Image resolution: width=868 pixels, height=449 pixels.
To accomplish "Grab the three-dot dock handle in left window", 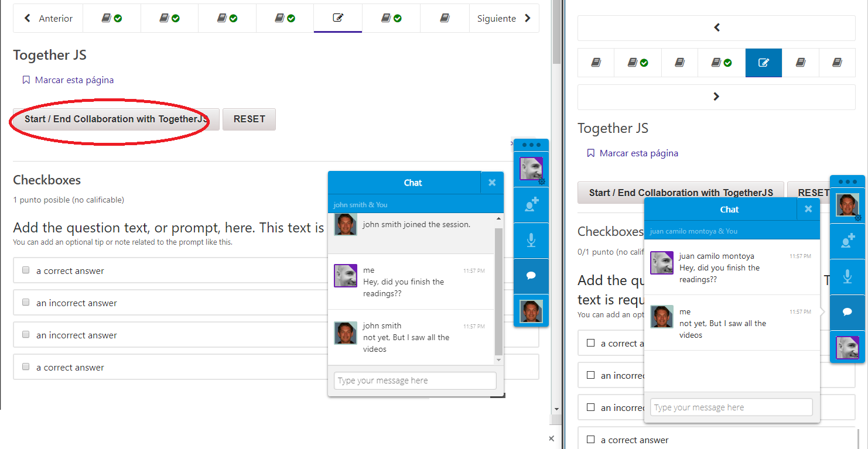I will (531, 145).
